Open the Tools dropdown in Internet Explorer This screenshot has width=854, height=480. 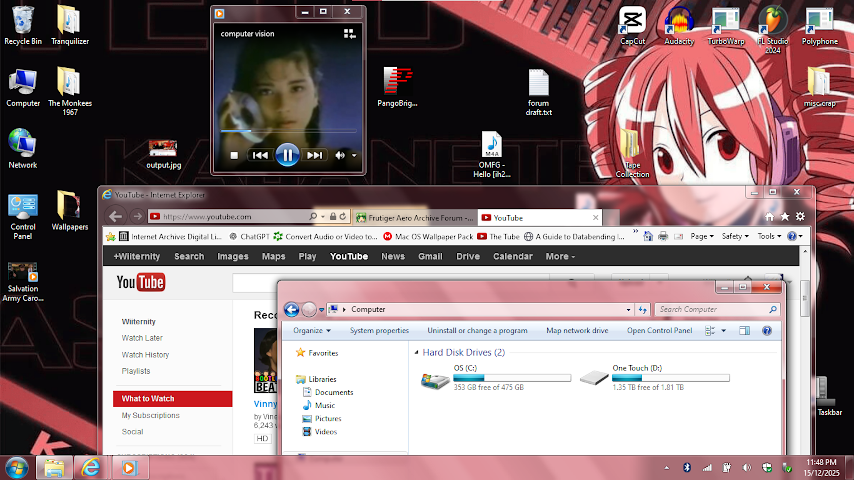pos(768,236)
